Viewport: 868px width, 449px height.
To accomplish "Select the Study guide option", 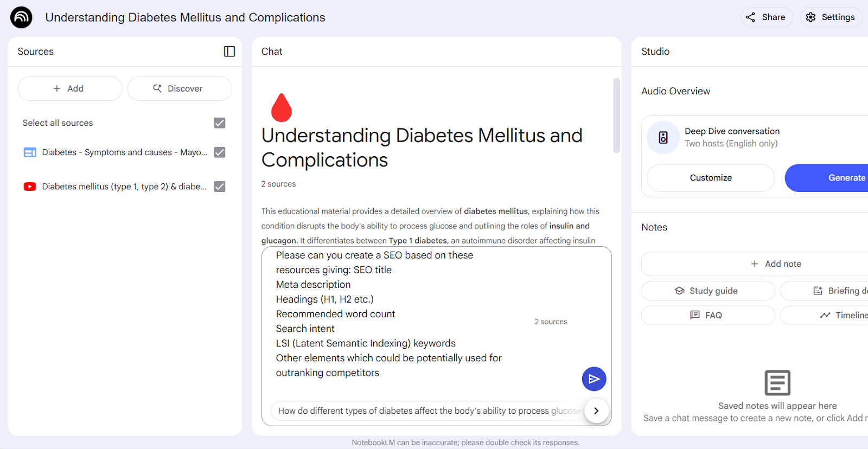I will 708,291.
